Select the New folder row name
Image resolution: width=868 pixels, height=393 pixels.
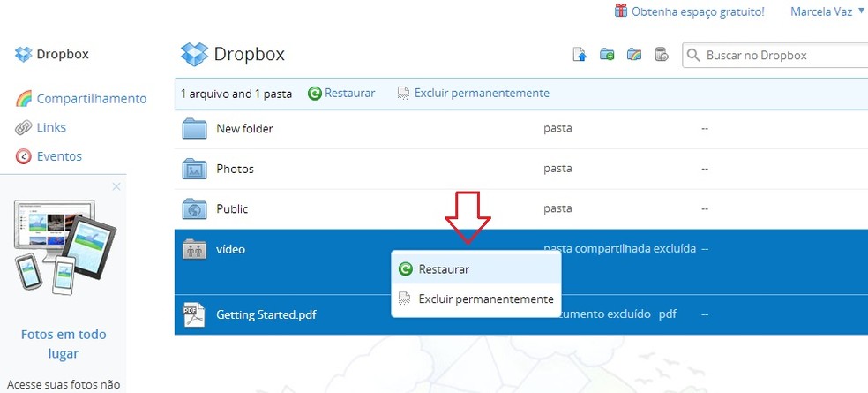(244, 129)
